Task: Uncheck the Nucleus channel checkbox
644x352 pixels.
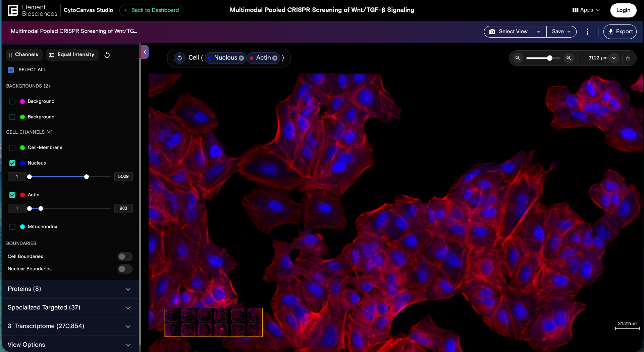Action: pos(12,163)
